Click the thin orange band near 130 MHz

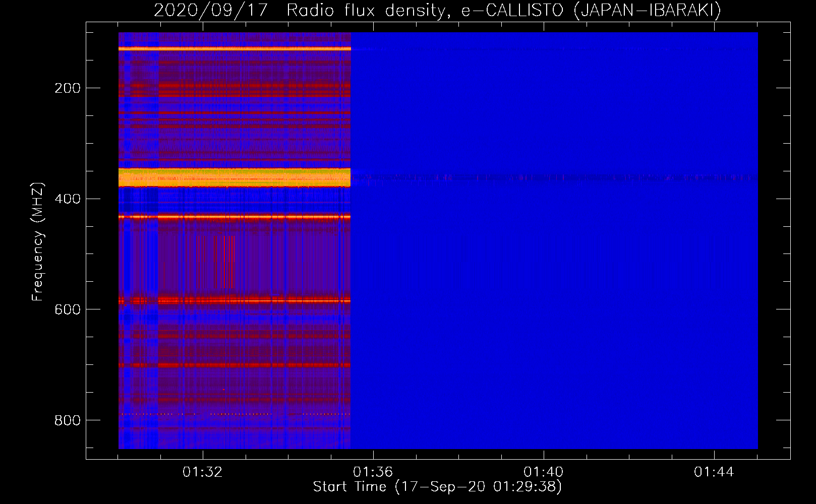(235, 49)
